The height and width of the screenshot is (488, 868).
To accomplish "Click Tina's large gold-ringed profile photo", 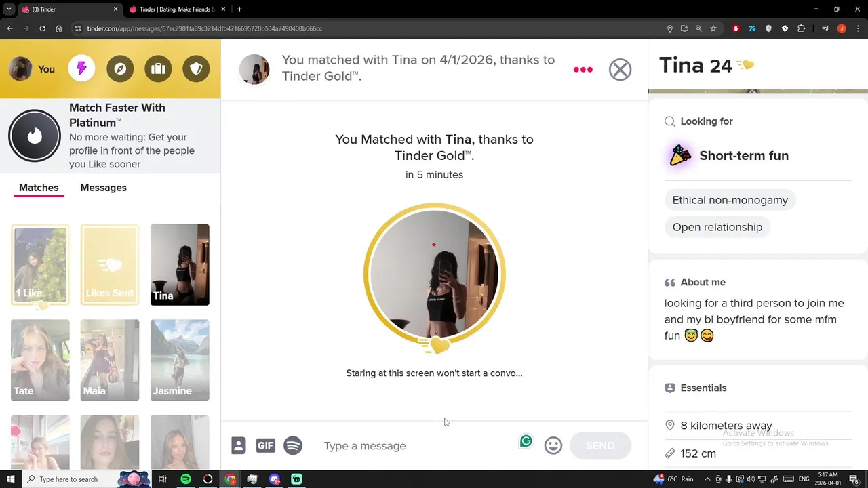I will click(434, 273).
